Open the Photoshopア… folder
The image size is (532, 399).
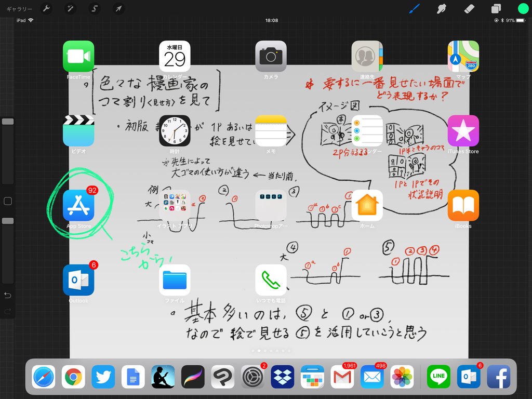tap(271, 205)
